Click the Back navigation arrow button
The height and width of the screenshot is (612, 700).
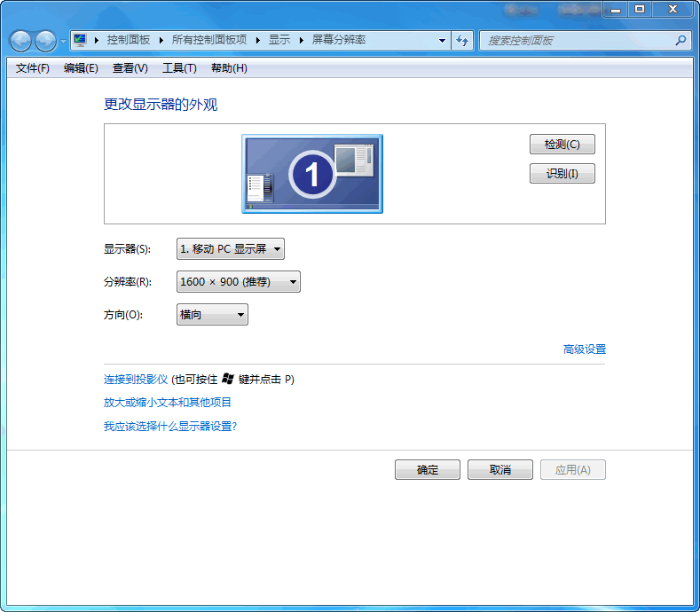20,41
